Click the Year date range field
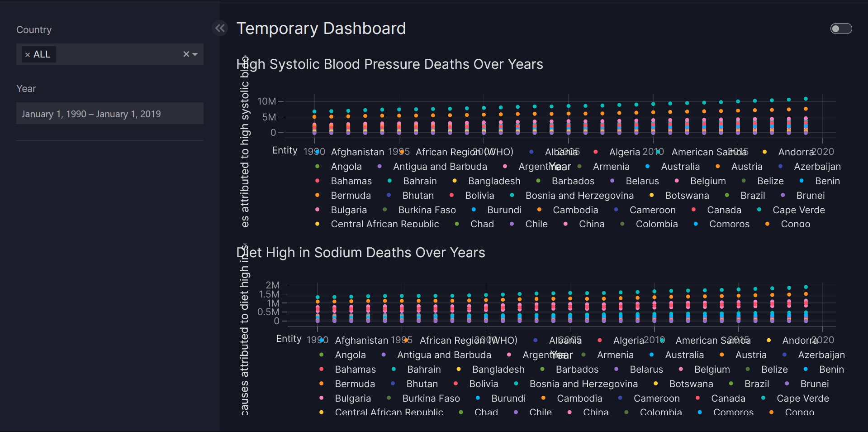This screenshot has width=868, height=432. (110, 114)
